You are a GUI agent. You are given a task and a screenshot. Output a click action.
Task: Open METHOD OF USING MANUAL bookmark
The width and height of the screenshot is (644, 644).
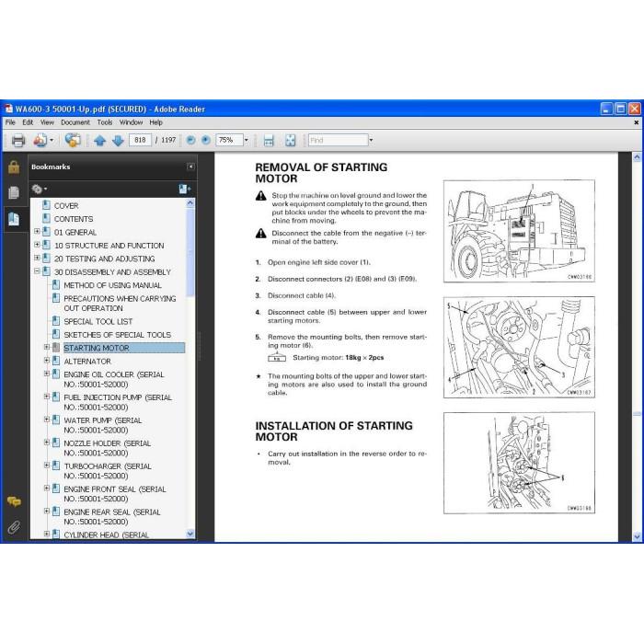(x=112, y=285)
